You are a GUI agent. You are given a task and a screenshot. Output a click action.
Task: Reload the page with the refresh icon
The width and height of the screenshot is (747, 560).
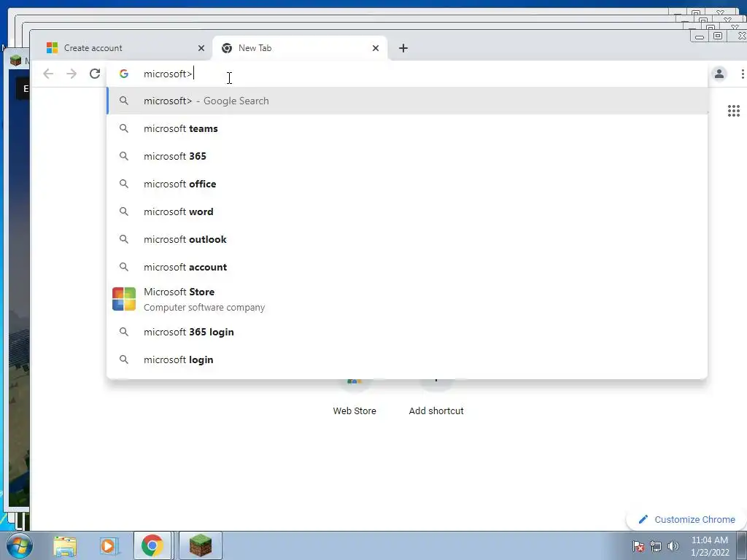click(x=95, y=74)
